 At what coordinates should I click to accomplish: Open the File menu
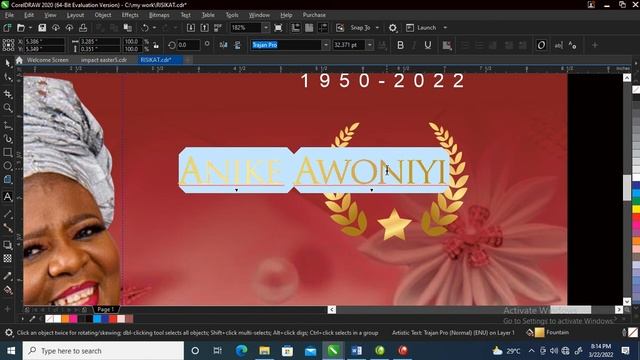pos(9,15)
